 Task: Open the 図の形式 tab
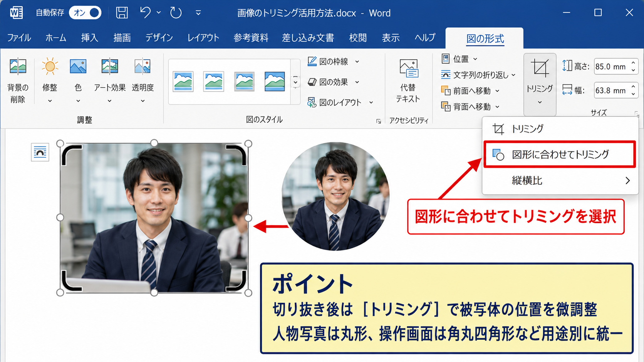point(485,39)
